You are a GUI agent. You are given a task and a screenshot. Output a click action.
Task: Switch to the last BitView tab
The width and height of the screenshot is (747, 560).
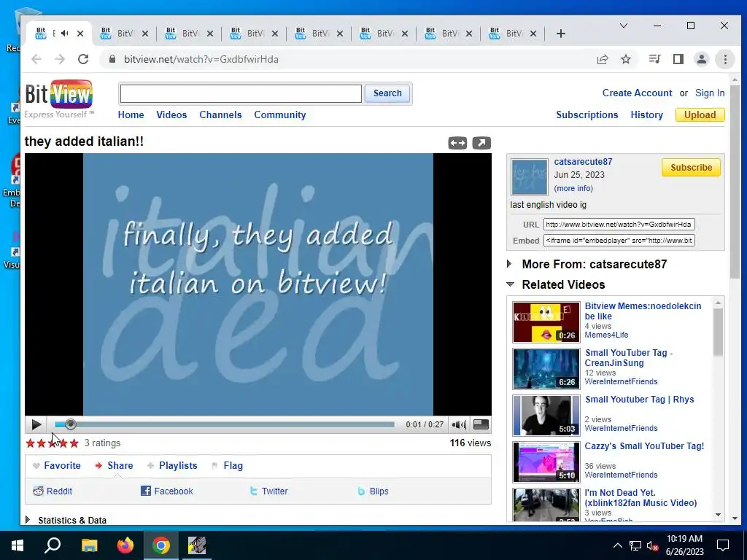[x=513, y=34]
